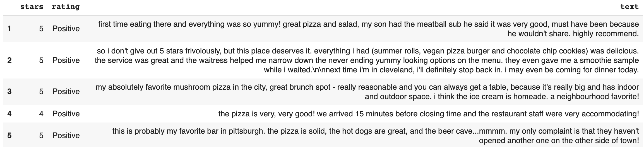Click the Positive rating in row 2
This screenshot has width=644, height=147.
66,60
